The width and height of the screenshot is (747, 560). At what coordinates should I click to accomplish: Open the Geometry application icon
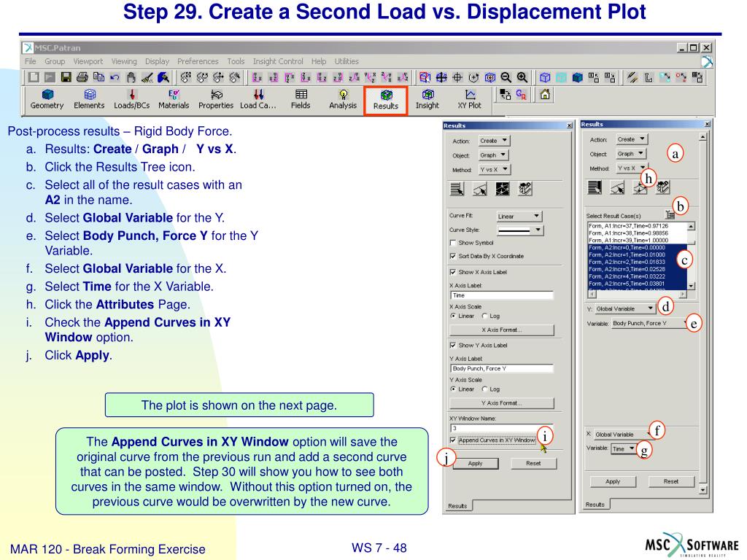coord(47,99)
